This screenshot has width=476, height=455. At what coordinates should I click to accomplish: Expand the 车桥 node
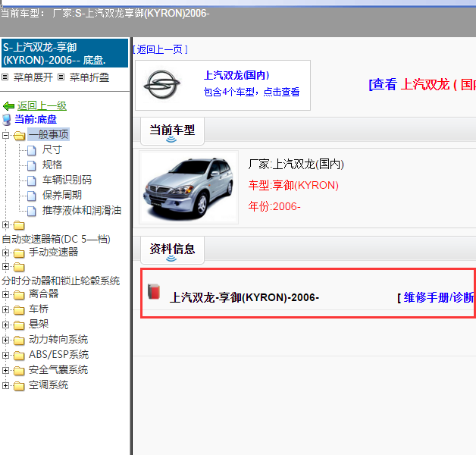pyautogui.click(x=5, y=310)
